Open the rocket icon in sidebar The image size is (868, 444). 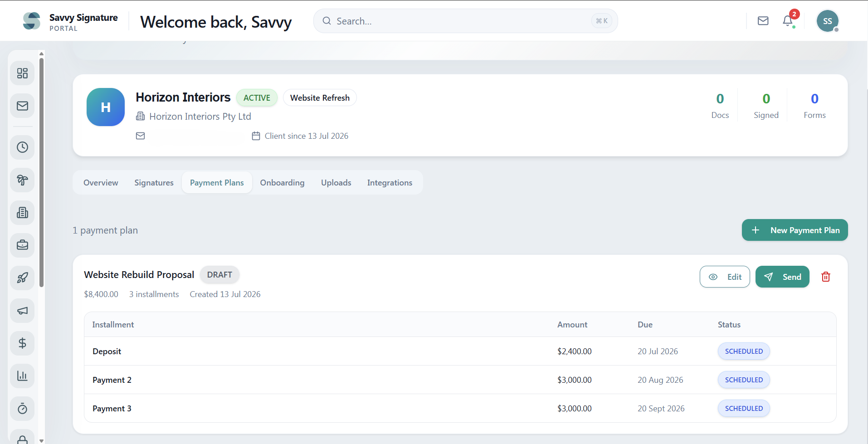tap(22, 278)
